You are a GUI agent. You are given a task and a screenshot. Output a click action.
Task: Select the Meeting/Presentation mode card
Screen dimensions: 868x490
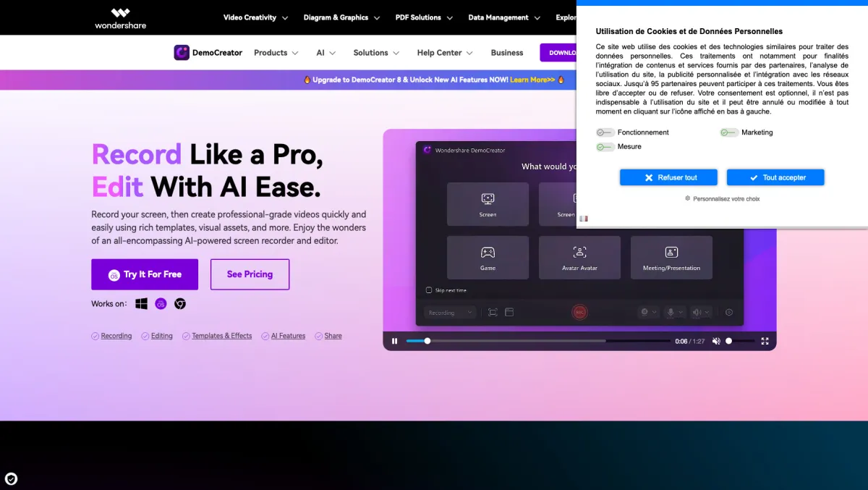tap(671, 258)
